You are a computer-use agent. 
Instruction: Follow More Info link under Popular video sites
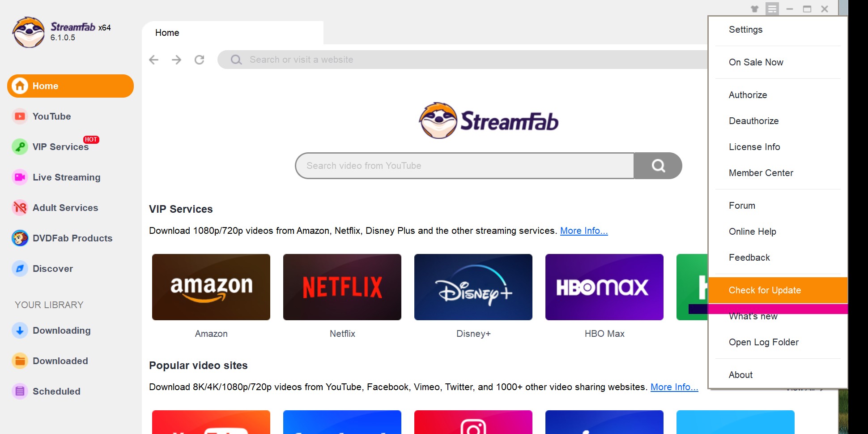(674, 387)
